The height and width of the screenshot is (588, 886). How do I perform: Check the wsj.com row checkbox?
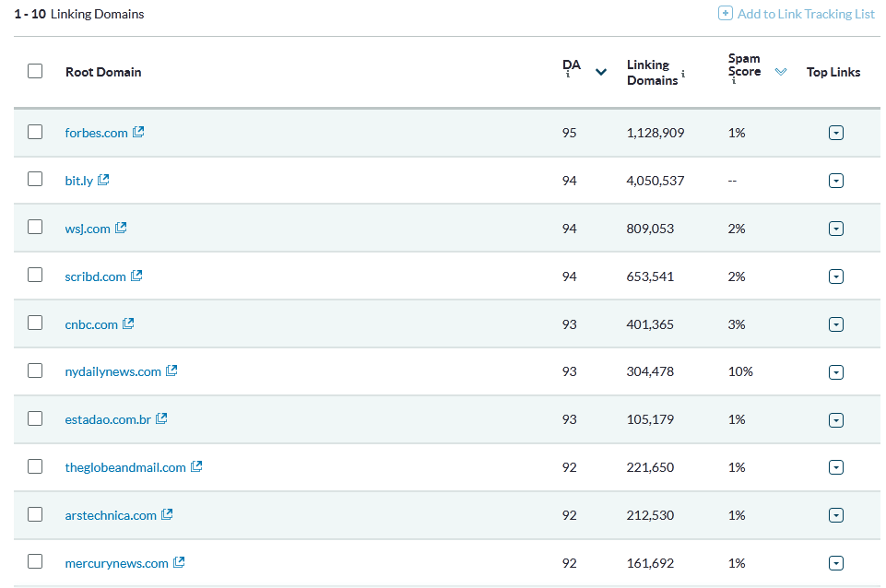pyautogui.click(x=35, y=227)
